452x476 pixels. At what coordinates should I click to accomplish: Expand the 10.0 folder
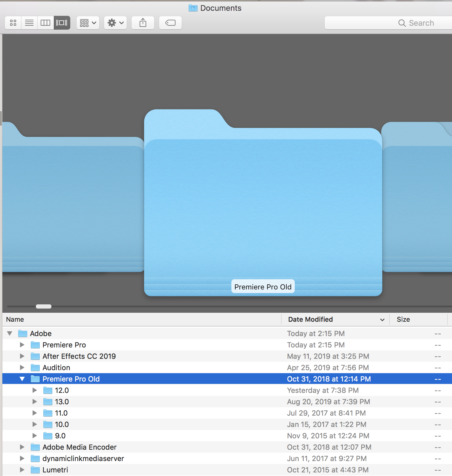35,424
